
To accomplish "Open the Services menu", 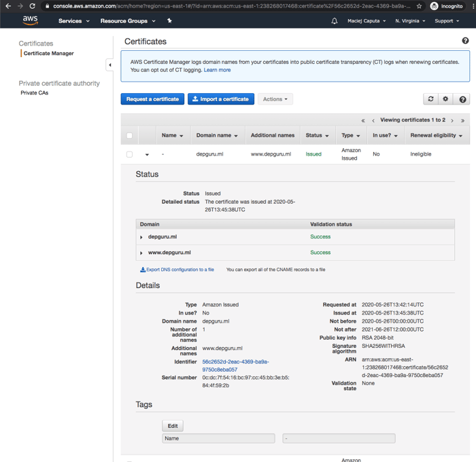I will (x=73, y=21).
